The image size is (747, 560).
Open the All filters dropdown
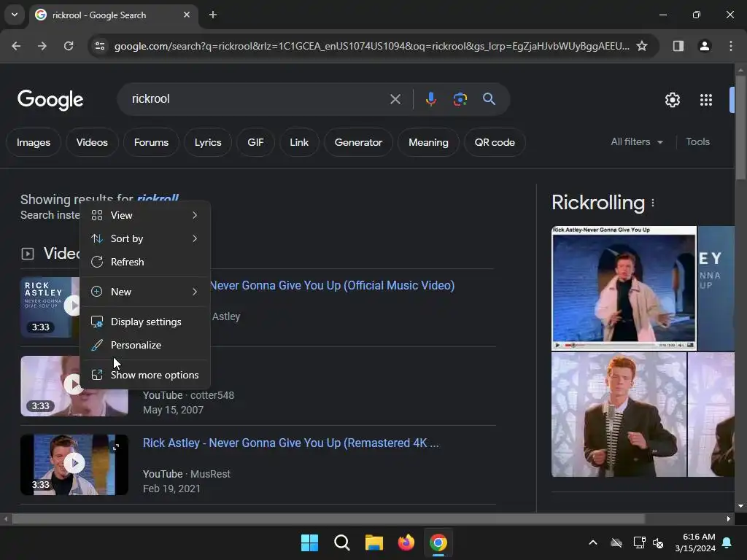[636, 142]
